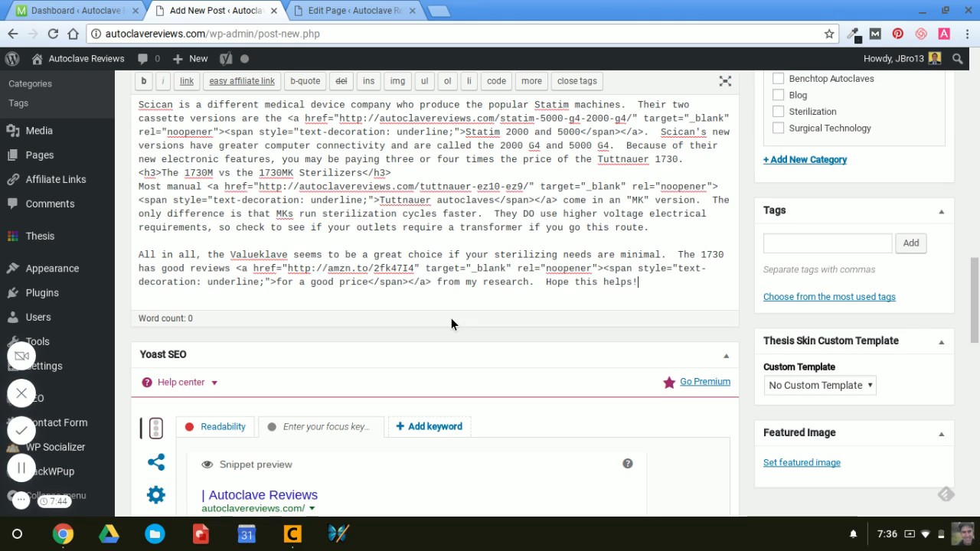The image size is (980, 551).
Task: Click Add New Category link
Action: 805,159
